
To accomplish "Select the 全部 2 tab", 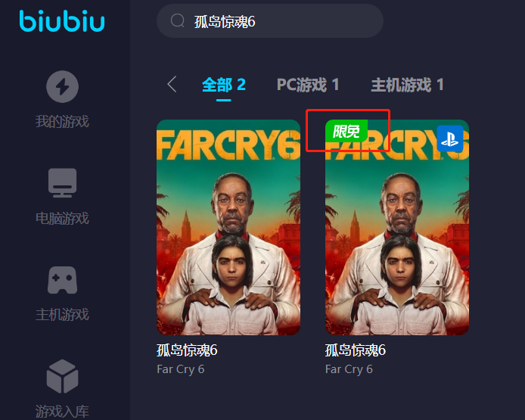I will tap(224, 85).
